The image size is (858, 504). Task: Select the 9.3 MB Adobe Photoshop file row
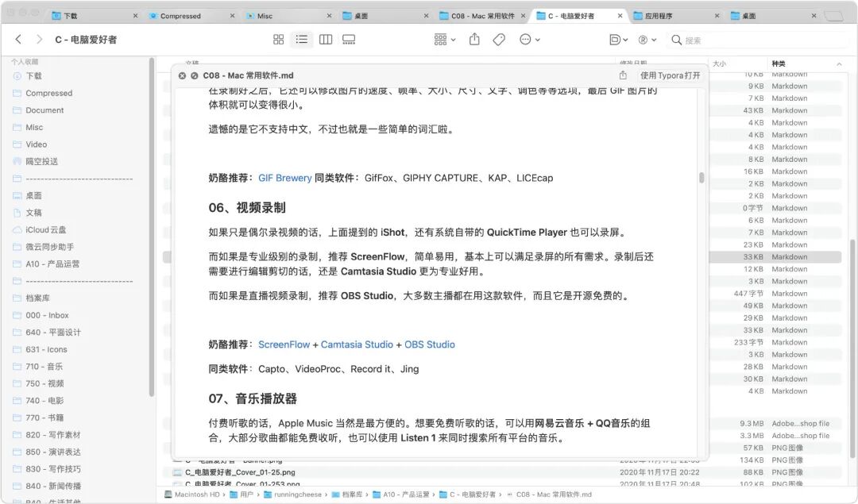(775, 423)
